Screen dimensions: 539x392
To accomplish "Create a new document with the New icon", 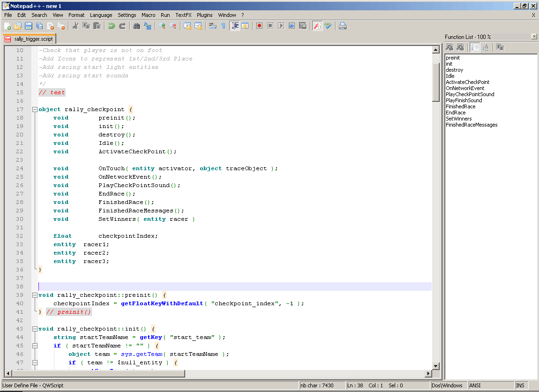I will tap(7, 26).
